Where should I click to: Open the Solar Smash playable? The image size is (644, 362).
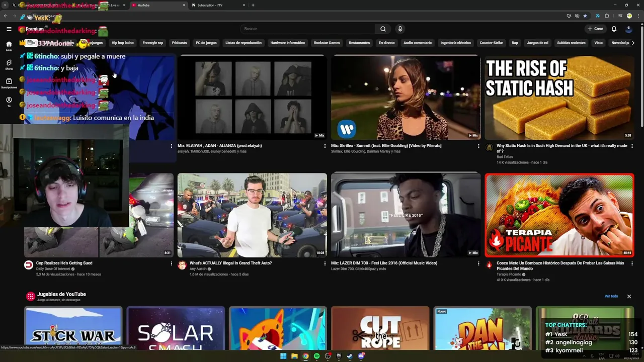[176, 328]
